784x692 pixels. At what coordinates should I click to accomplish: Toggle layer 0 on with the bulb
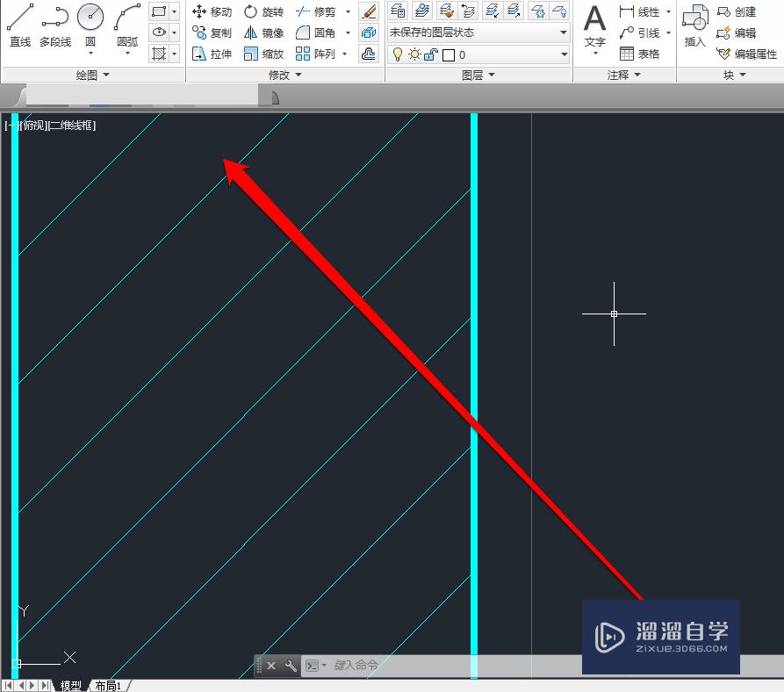(x=398, y=54)
